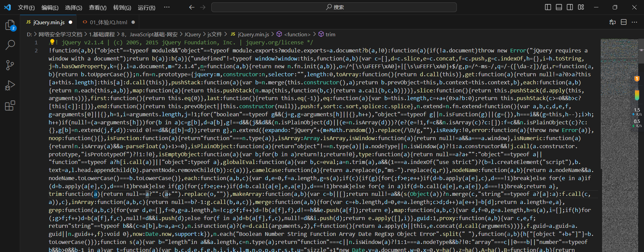Click the jquery.org/license text in line 1
Viewport: 644px width, 252px height.
274,42
